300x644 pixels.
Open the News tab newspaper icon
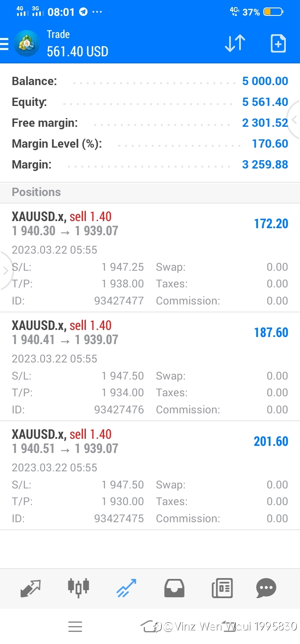222,588
